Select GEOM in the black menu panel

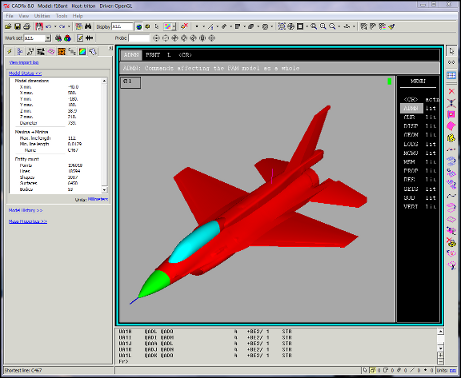411,135
